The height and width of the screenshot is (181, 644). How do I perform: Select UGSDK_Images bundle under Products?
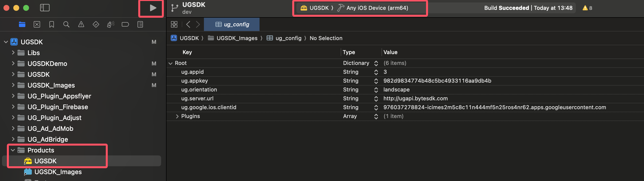pyautogui.click(x=81, y=172)
